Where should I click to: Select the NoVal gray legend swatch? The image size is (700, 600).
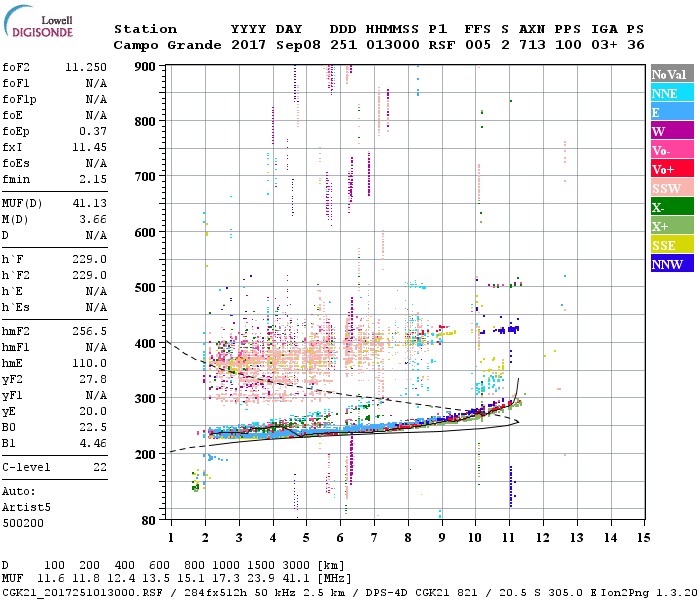[672, 74]
